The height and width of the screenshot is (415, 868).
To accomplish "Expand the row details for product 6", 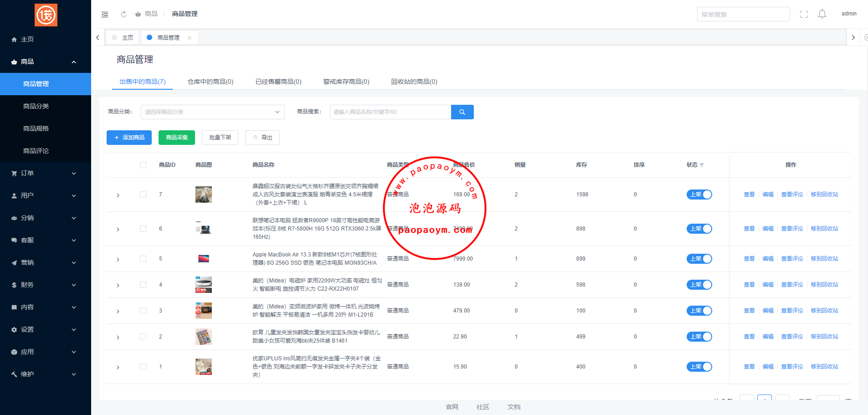I will 118,229.
